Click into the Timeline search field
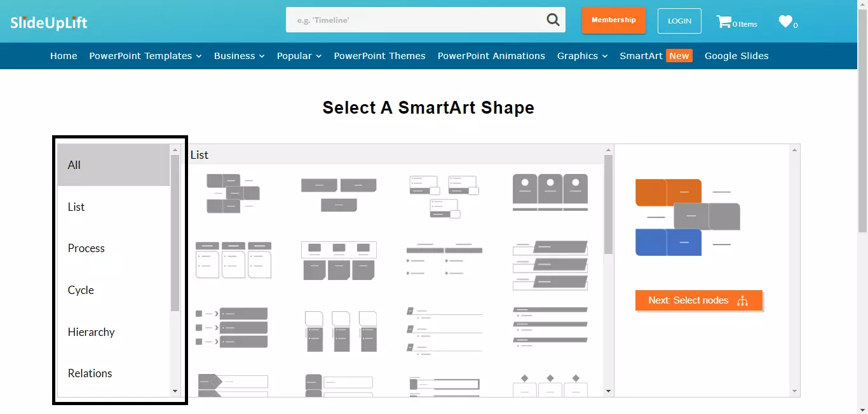Image resolution: width=868 pixels, height=414 pixels. pos(413,20)
